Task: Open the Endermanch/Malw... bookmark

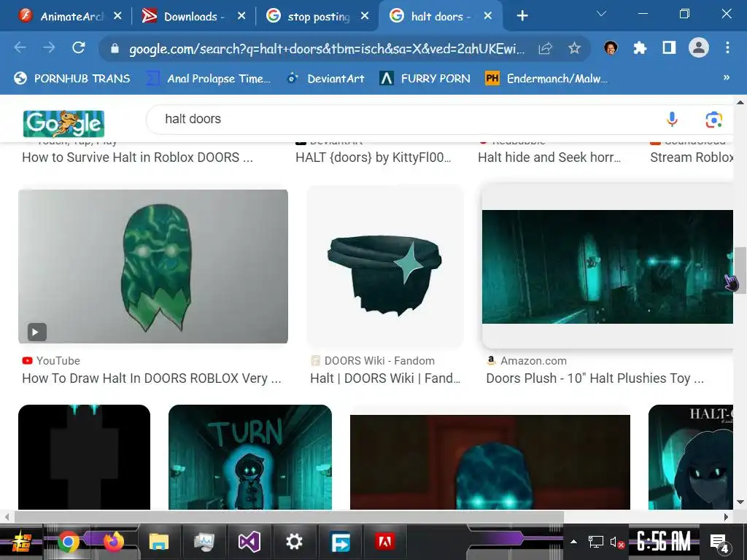Action: click(546, 78)
